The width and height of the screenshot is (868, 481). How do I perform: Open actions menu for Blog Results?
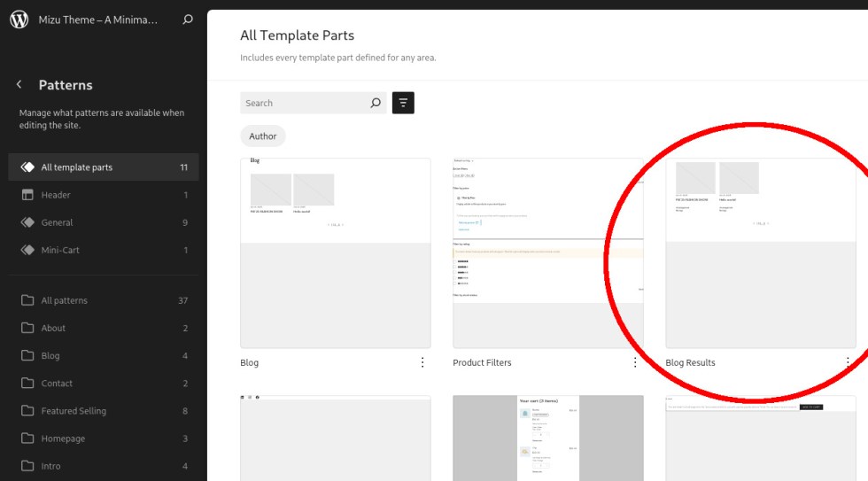pos(848,362)
